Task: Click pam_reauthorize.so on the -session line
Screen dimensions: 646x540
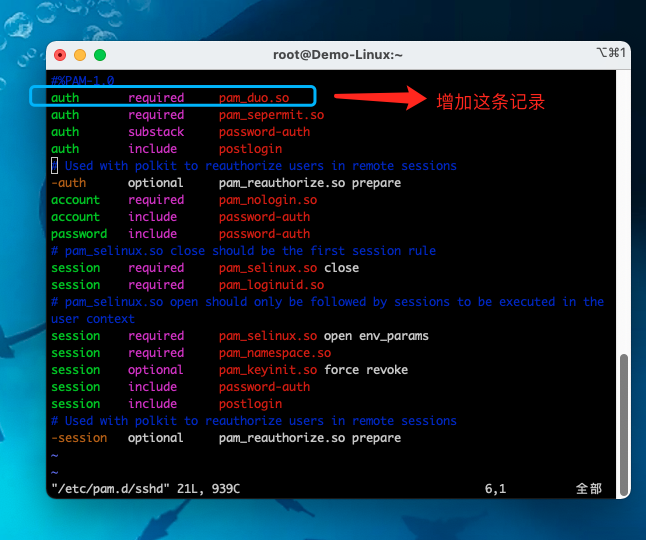Action: 282,438
